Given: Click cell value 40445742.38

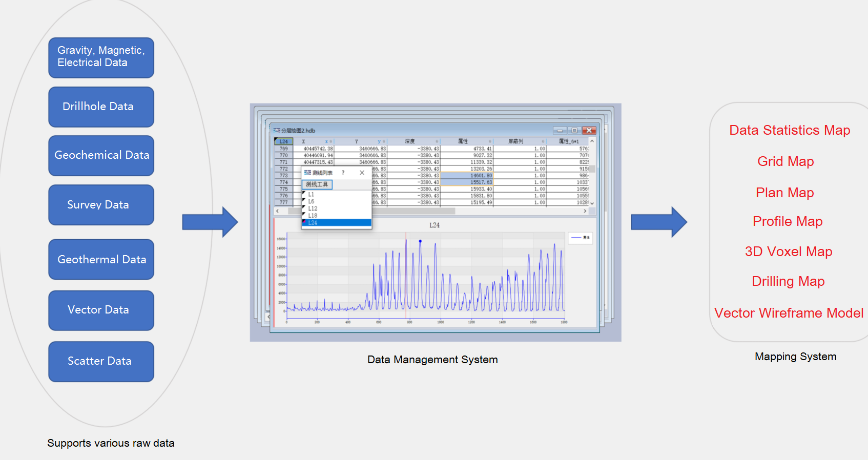Looking at the screenshot, I should [314, 149].
